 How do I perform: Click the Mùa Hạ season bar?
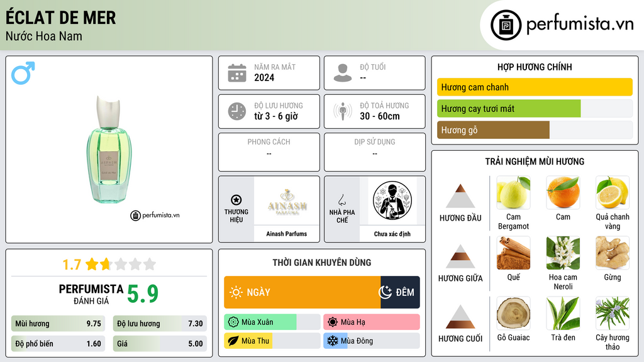372,322
